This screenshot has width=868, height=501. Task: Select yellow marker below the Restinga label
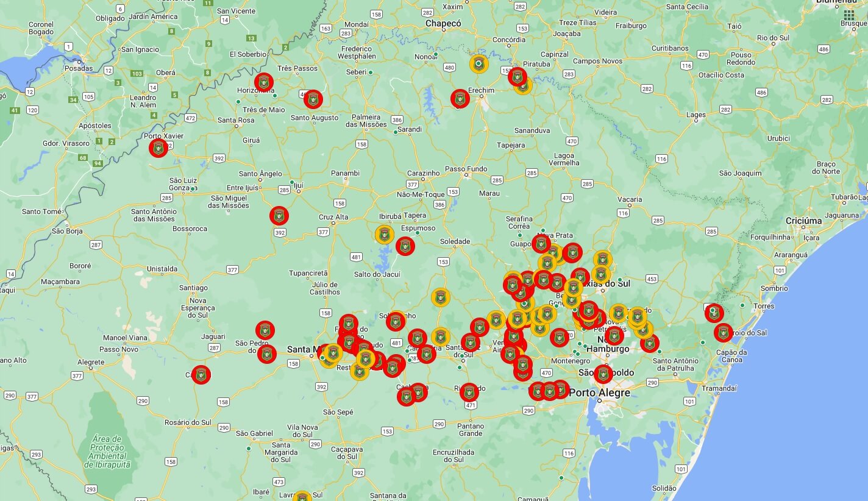pyautogui.click(x=360, y=371)
